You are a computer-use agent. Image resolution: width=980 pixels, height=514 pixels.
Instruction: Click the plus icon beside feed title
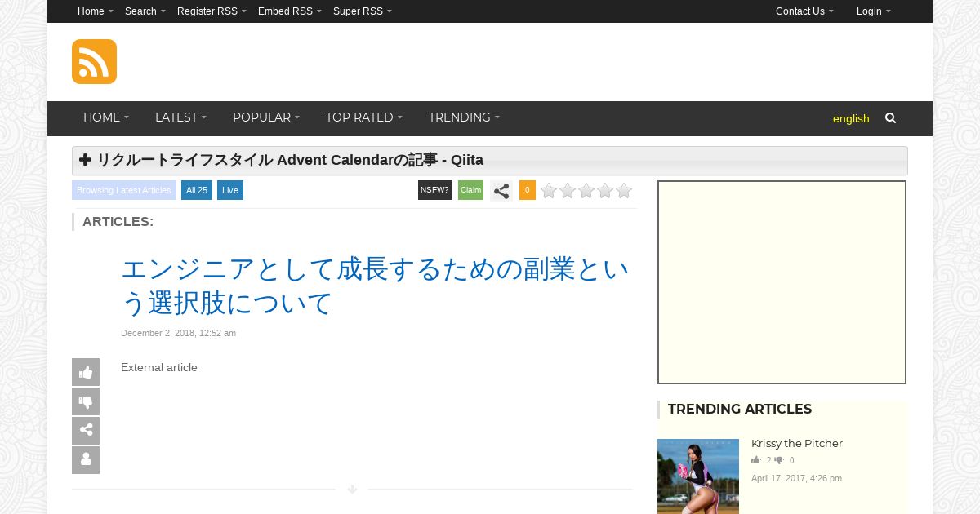(x=85, y=160)
